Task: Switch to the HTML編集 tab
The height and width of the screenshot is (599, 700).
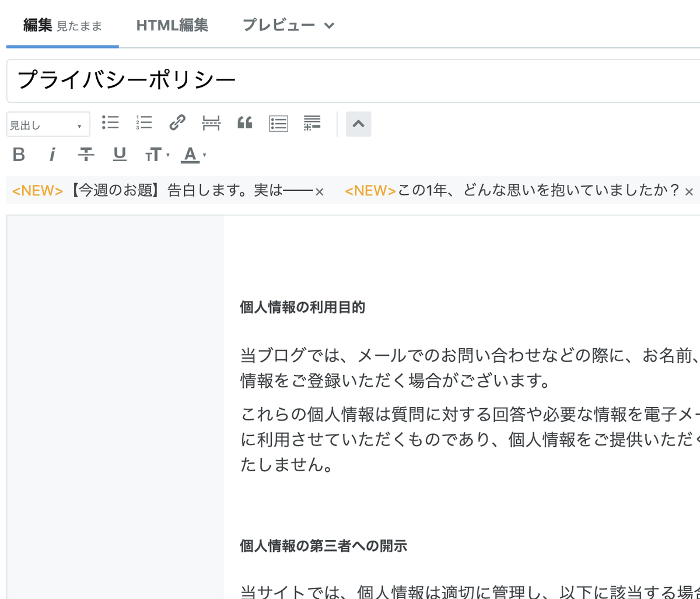Action: click(172, 25)
